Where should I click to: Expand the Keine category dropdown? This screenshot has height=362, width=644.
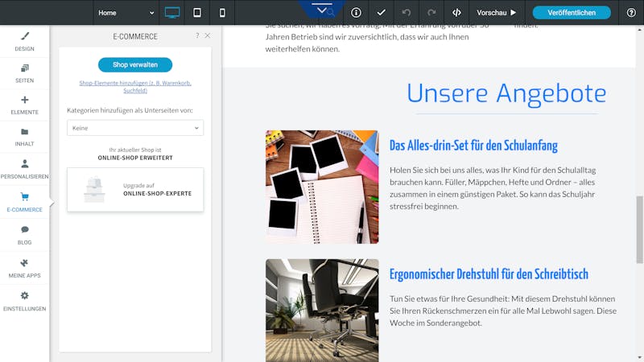[x=135, y=128]
